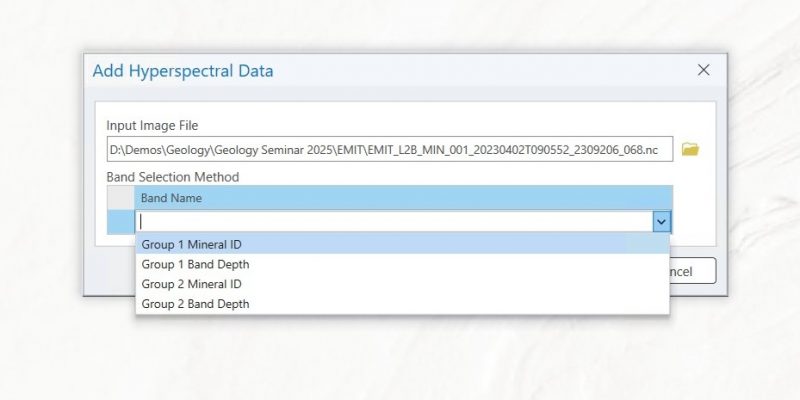The image size is (800, 400).
Task: Select the blue row header cell
Action: (121, 222)
